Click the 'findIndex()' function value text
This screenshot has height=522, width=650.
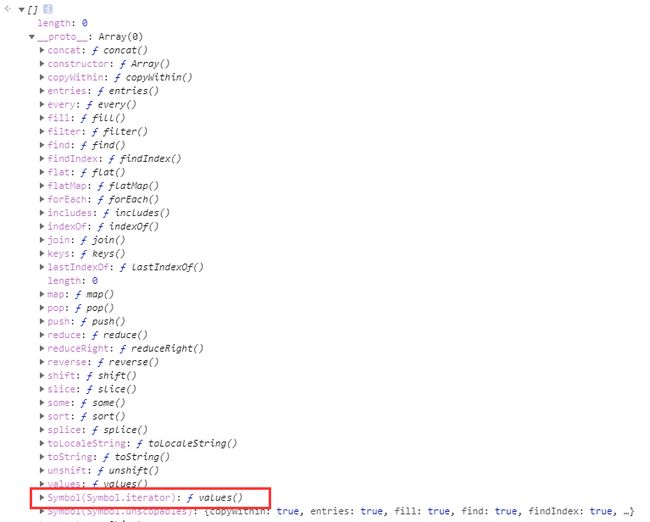(150, 159)
